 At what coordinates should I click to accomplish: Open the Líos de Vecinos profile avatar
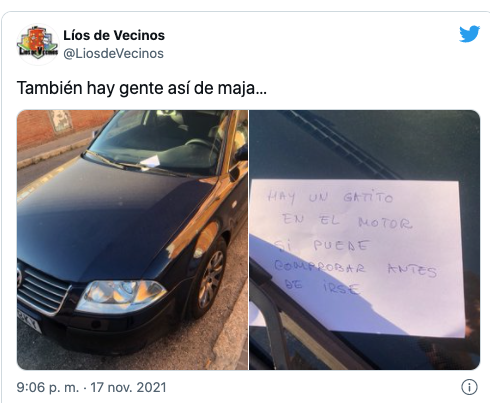38,44
